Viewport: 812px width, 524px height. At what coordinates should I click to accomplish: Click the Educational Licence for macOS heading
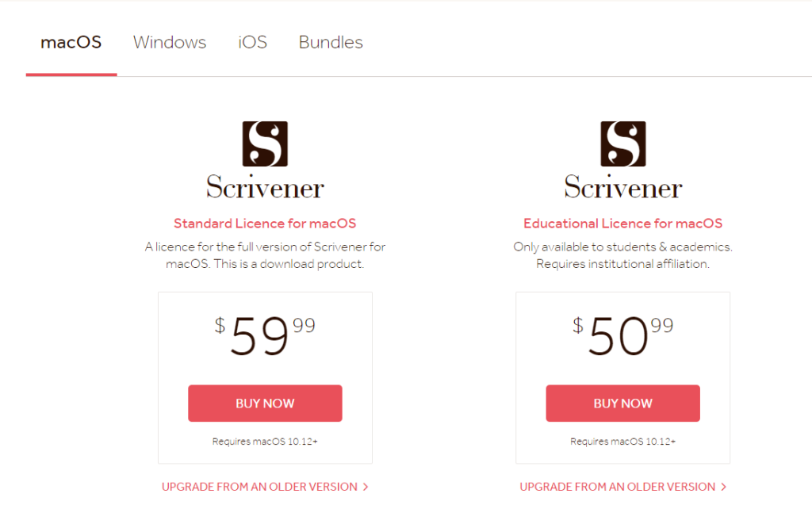[623, 224]
